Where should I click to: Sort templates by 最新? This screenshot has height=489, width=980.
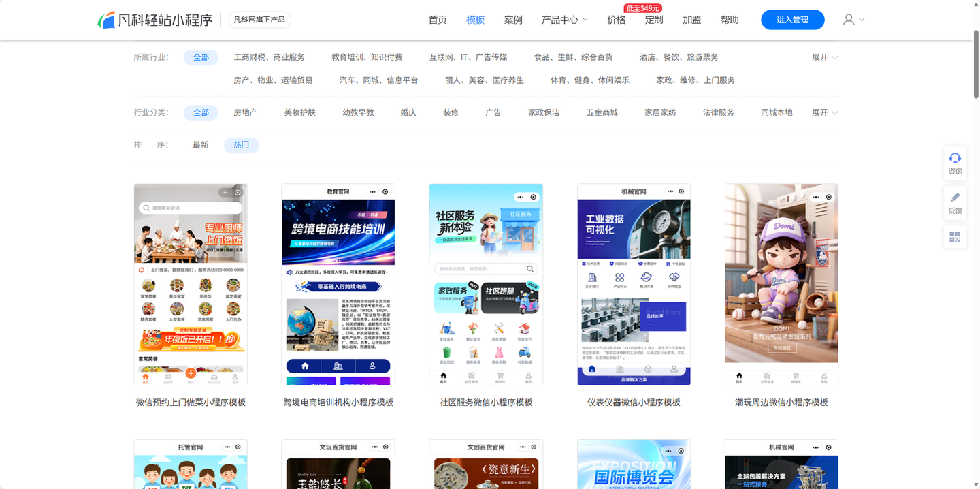(201, 145)
